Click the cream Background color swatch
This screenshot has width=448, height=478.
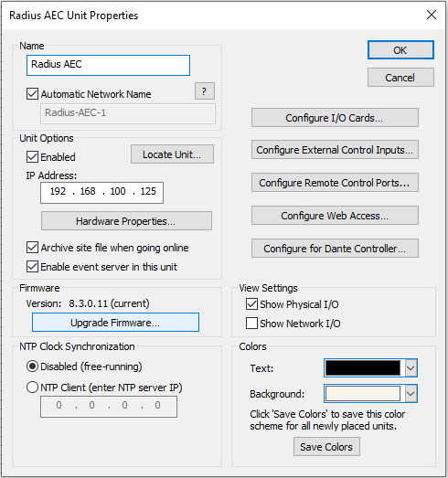[x=363, y=394]
